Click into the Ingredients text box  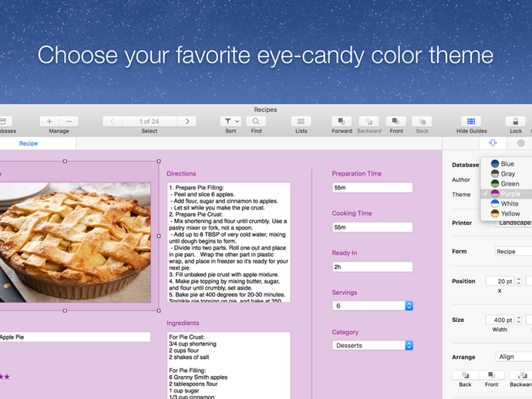[229, 365]
